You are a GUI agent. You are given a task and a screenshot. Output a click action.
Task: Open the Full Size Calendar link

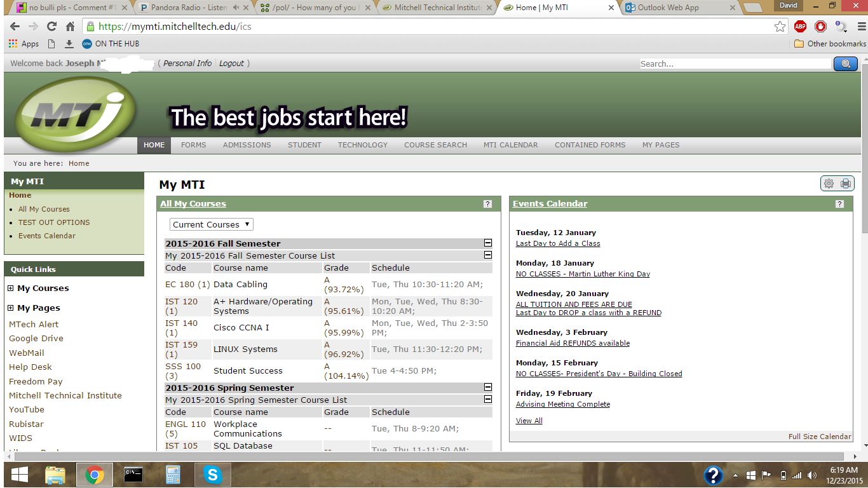click(819, 437)
